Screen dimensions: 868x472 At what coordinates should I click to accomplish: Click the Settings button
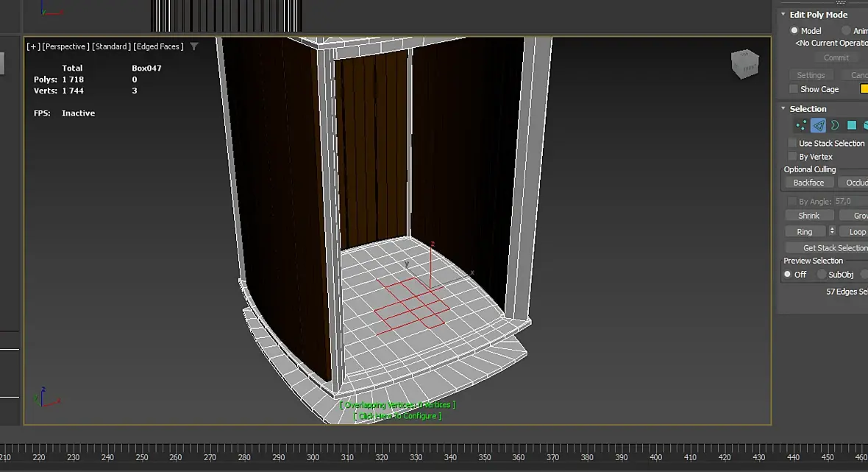coord(811,75)
